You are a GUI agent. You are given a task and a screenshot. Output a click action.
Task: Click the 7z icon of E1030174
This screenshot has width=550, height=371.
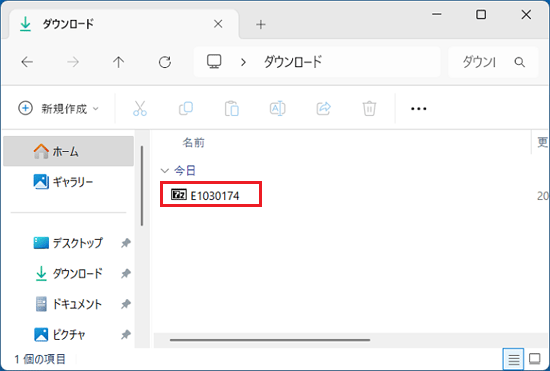pyautogui.click(x=179, y=194)
